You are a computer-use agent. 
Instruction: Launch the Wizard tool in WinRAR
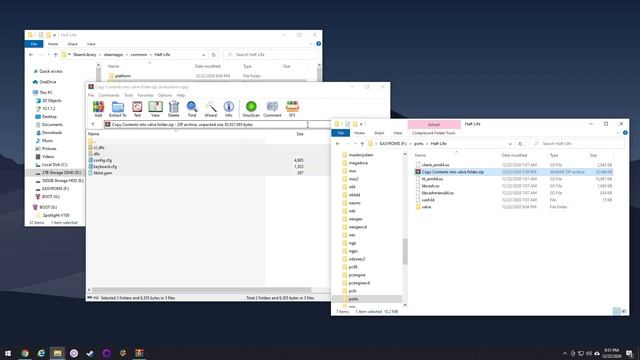click(x=211, y=109)
